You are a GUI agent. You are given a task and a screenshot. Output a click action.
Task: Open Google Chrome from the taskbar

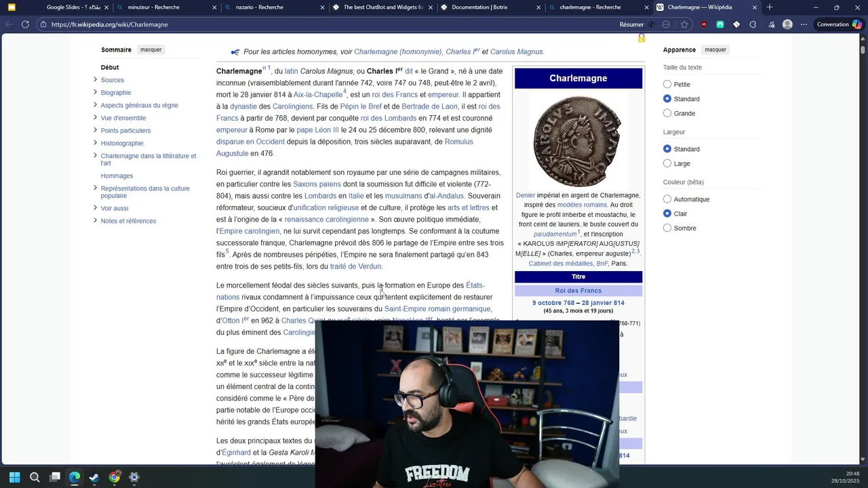115,477
